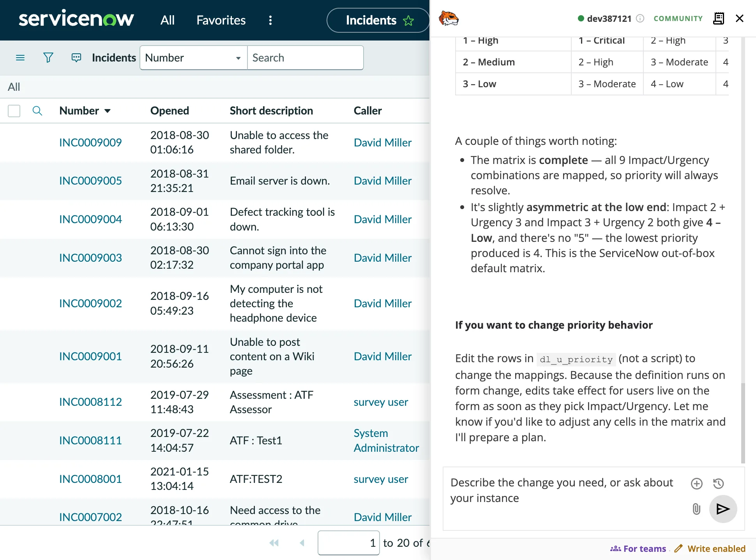Viewport: 756px width, 560px height.
Task: Open the Number search field dropdown
Action: coord(194,58)
